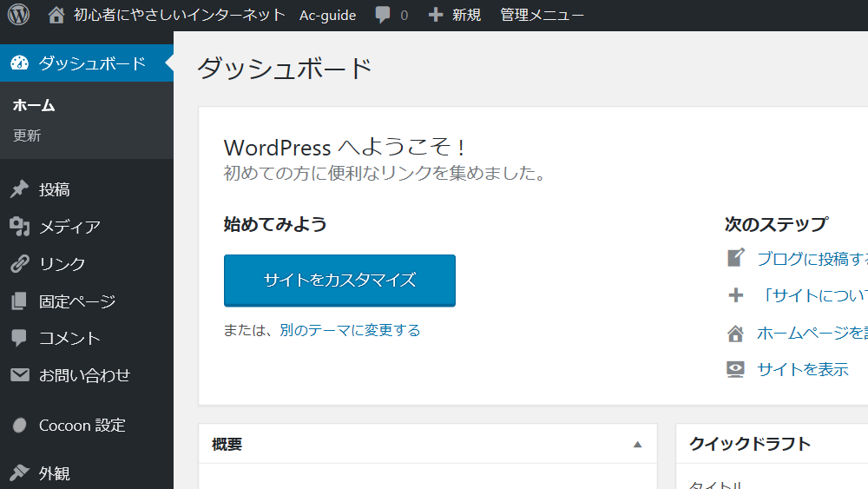Open the Ac-guide admin bar item
The height and width of the screenshot is (489, 868).
click(328, 15)
